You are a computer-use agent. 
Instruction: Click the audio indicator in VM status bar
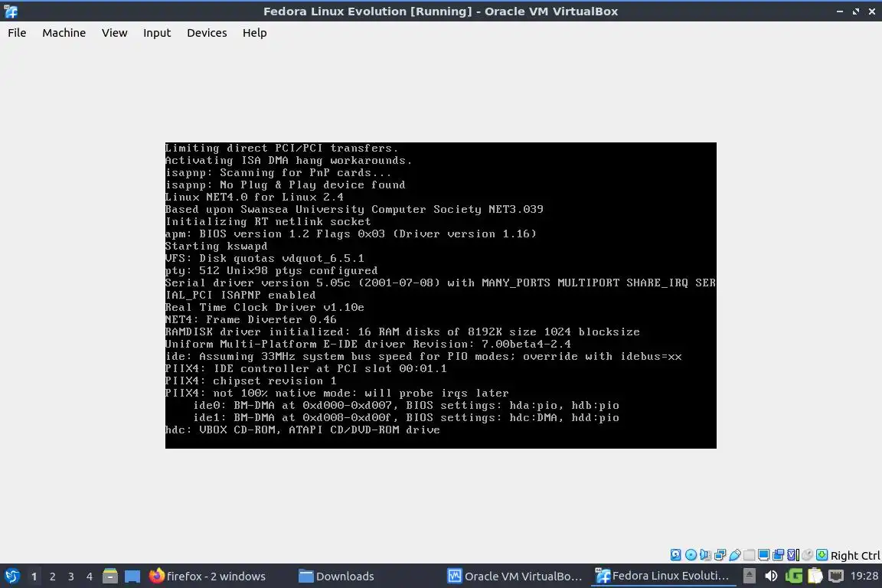[705, 555]
